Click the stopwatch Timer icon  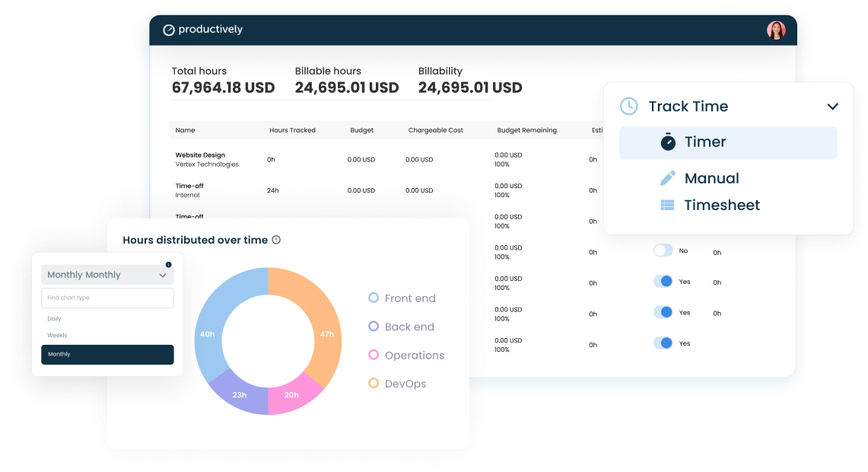click(x=668, y=142)
